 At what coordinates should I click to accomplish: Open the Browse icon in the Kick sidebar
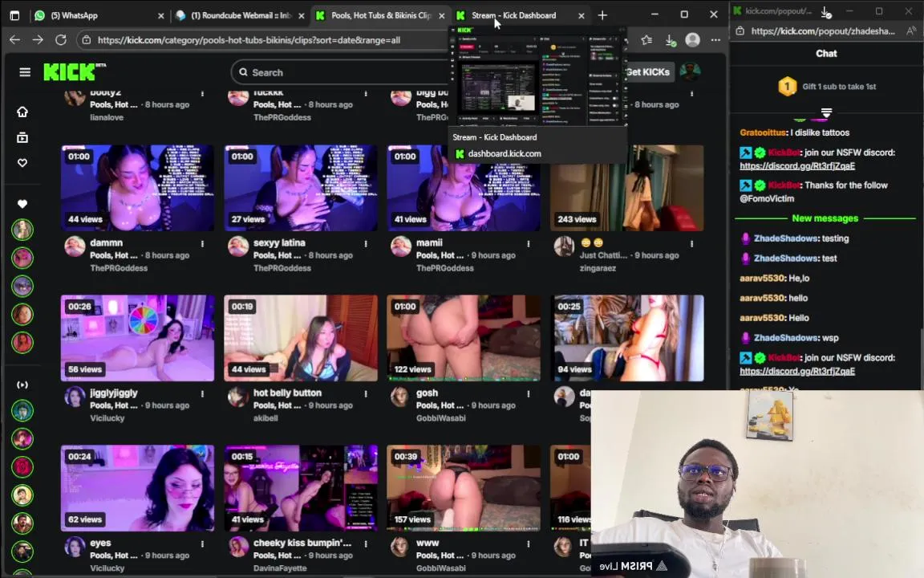(22, 137)
